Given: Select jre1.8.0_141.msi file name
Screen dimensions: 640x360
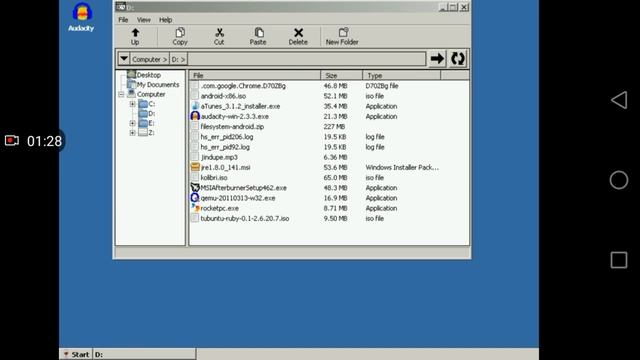Looking at the screenshot, I should [225, 167].
